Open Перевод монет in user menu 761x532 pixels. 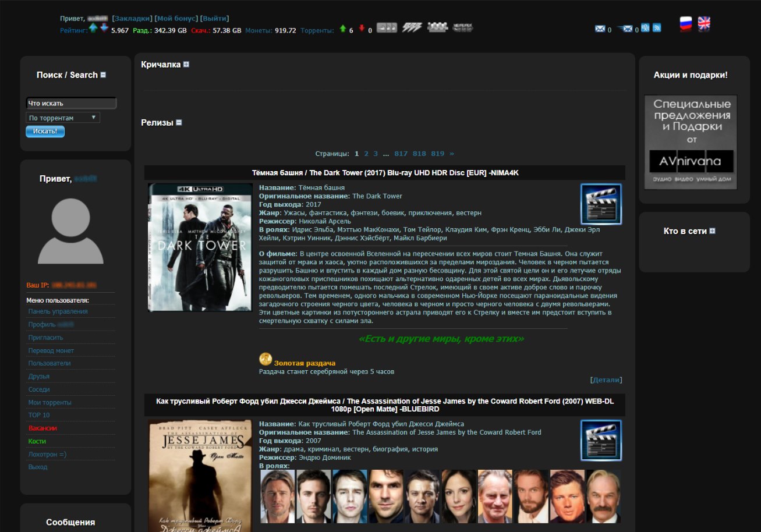tap(51, 351)
